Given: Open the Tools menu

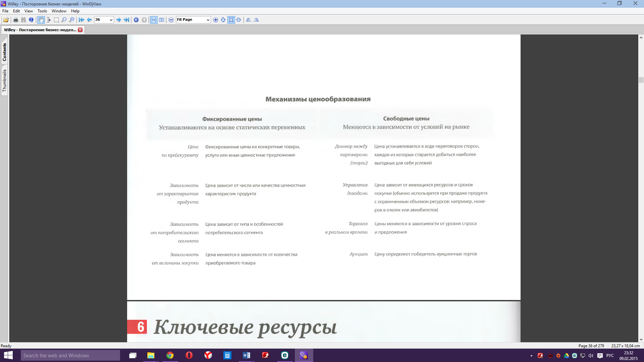Looking at the screenshot, I should 42,11.
